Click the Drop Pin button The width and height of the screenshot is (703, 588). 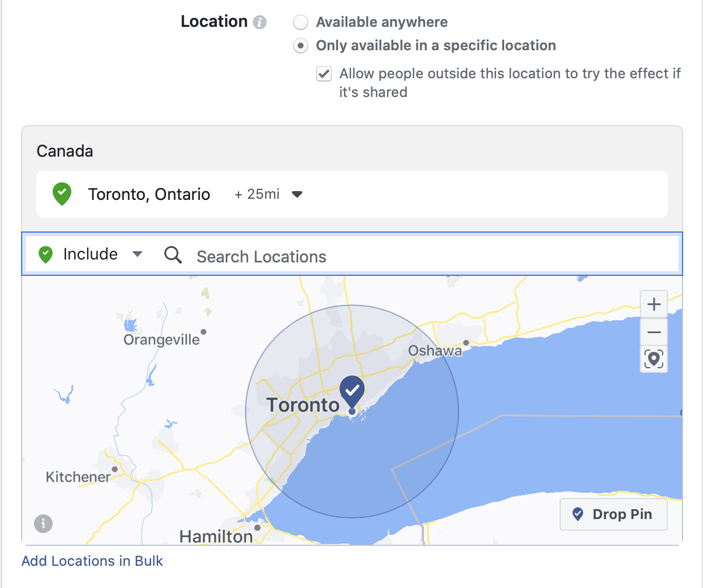[614, 514]
